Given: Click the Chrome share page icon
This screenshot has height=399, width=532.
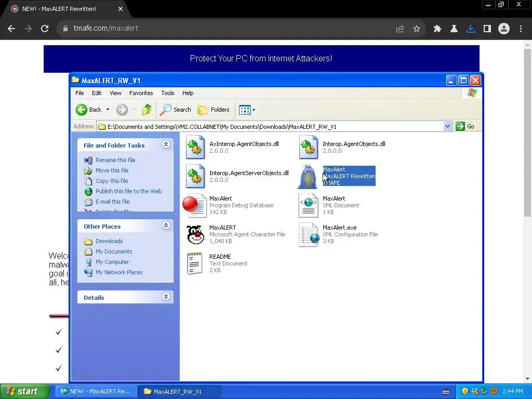Looking at the screenshot, I should point(400,29).
